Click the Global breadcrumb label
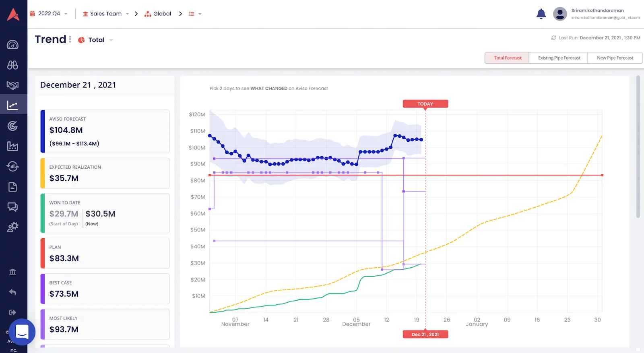644x353 pixels. pos(162,14)
